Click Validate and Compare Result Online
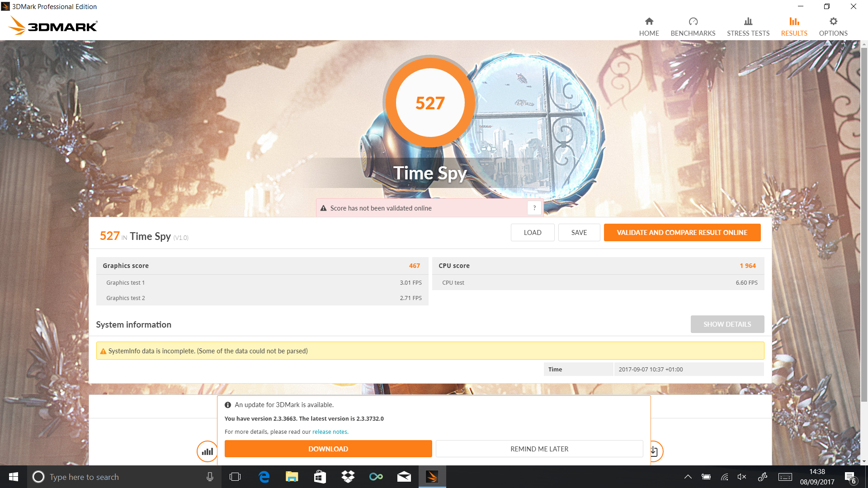This screenshot has width=868, height=488. [x=682, y=232]
